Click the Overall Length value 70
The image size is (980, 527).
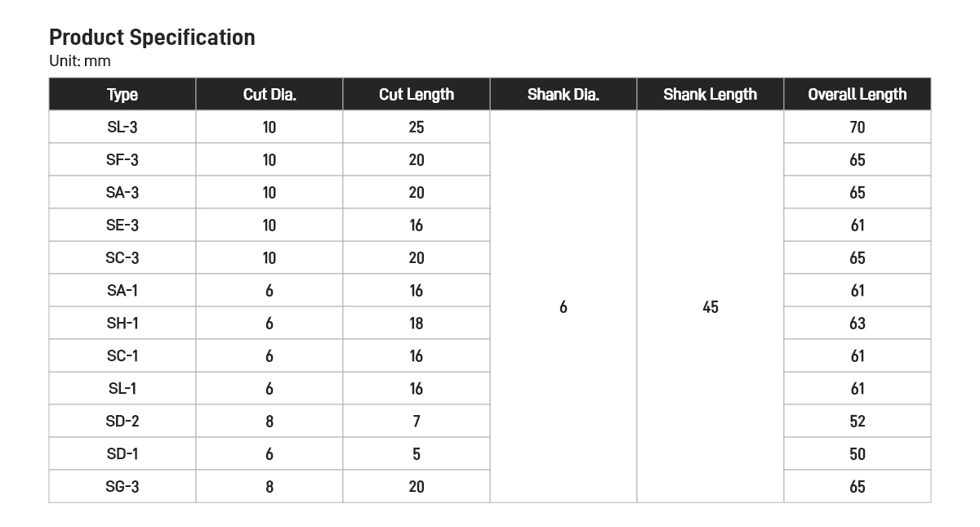click(857, 127)
